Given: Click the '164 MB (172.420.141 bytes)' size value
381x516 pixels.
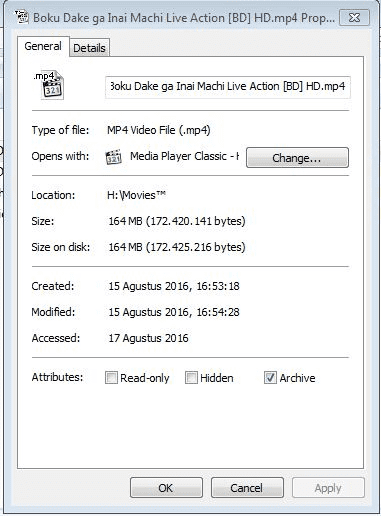Looking at the screenshot, I should click(177, 221).
